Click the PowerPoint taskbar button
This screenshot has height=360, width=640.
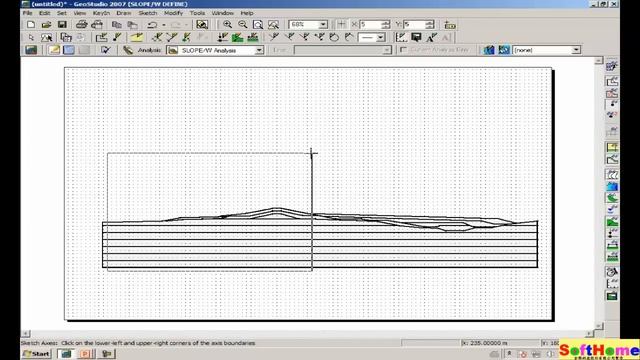coord(86,353)
